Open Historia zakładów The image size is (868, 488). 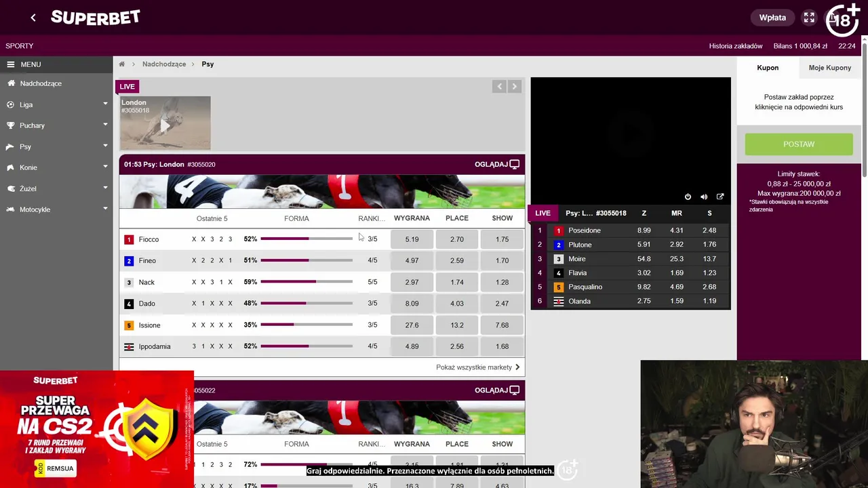click(736, 46)
